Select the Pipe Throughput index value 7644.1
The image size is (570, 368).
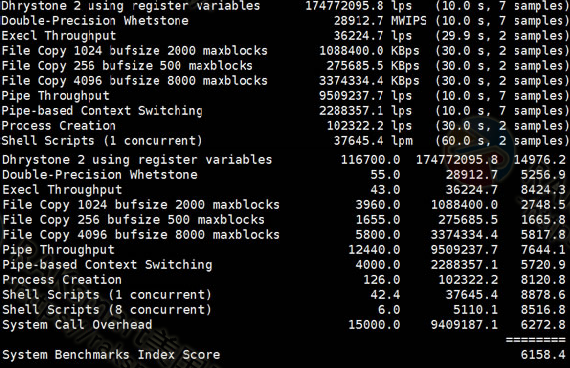(x=543, y=250)
